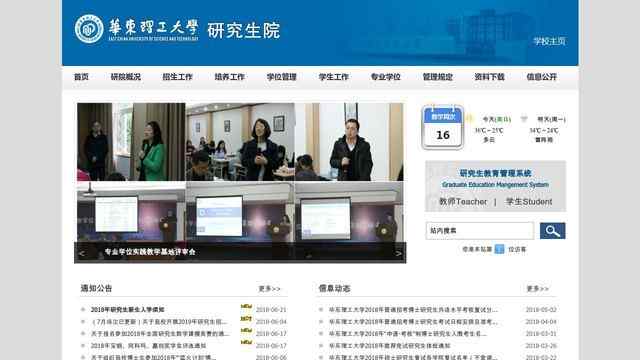Go to 学校主页 link in header
The image size is (640, 360).
[x=549, y=41]
